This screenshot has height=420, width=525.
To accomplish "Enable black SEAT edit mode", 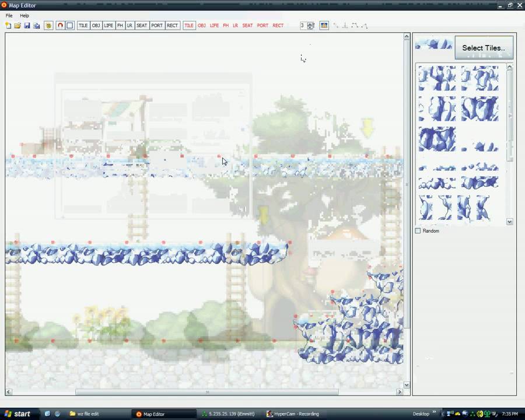I will 142,26.
